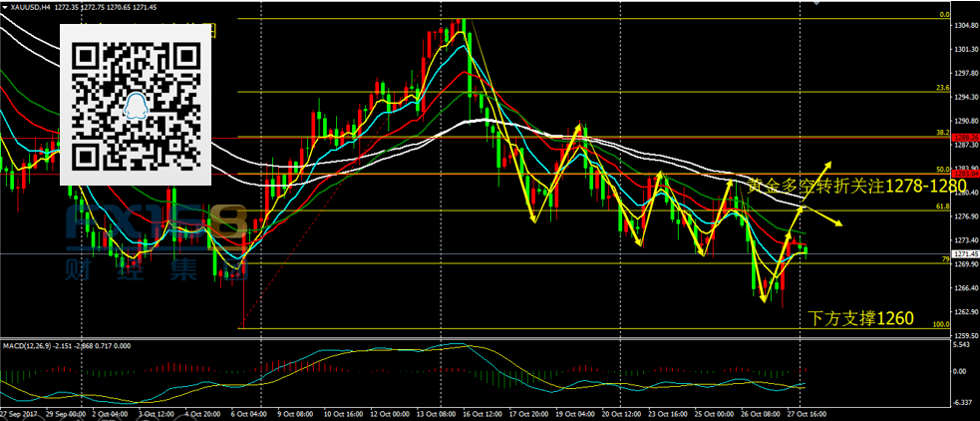Select the XAUUSD.H4 chart title label
This screenshot has height=421, width=980.
29,7
